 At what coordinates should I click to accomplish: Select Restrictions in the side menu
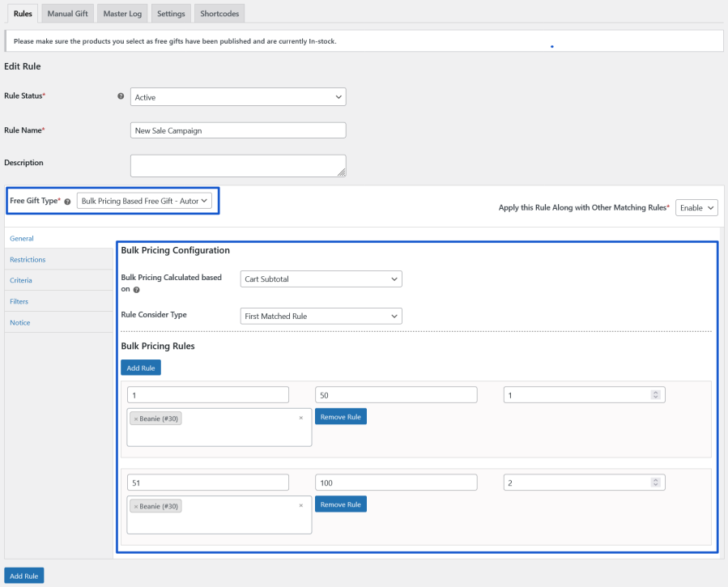click(28, 260)
